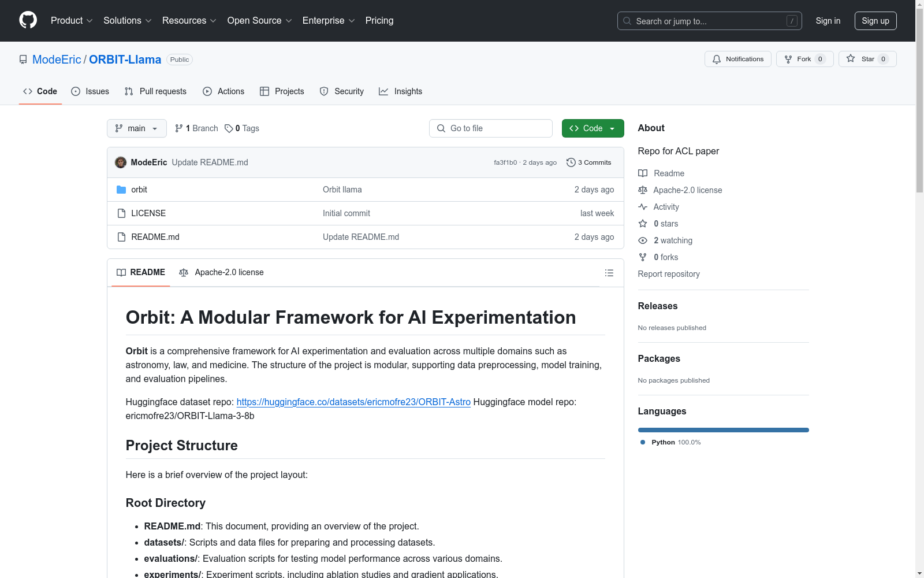924x578 pixels.
Task: Open the README outline list icon
Action: click(609, 273)
